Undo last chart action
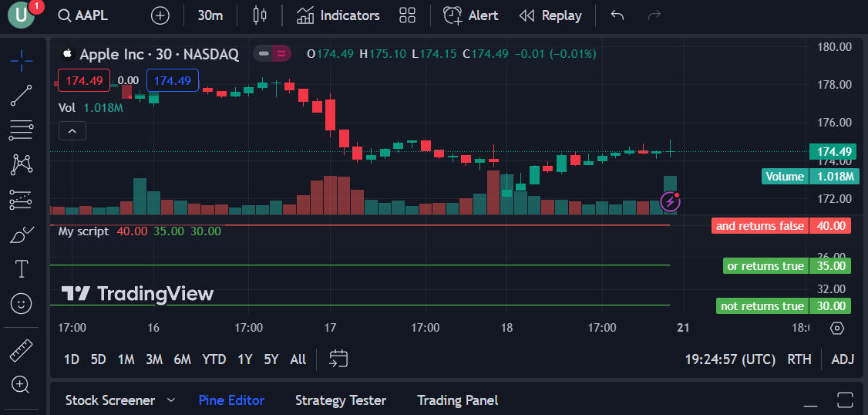This screenshot has width=868, height=415. 617,15
